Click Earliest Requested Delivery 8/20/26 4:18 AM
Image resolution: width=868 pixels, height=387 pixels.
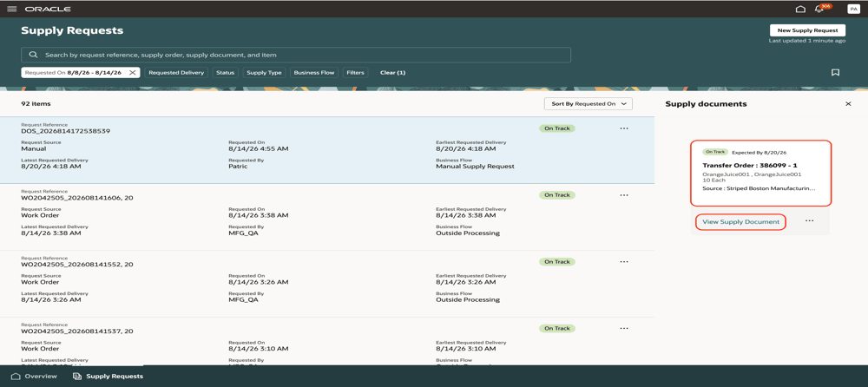point(465,148)
